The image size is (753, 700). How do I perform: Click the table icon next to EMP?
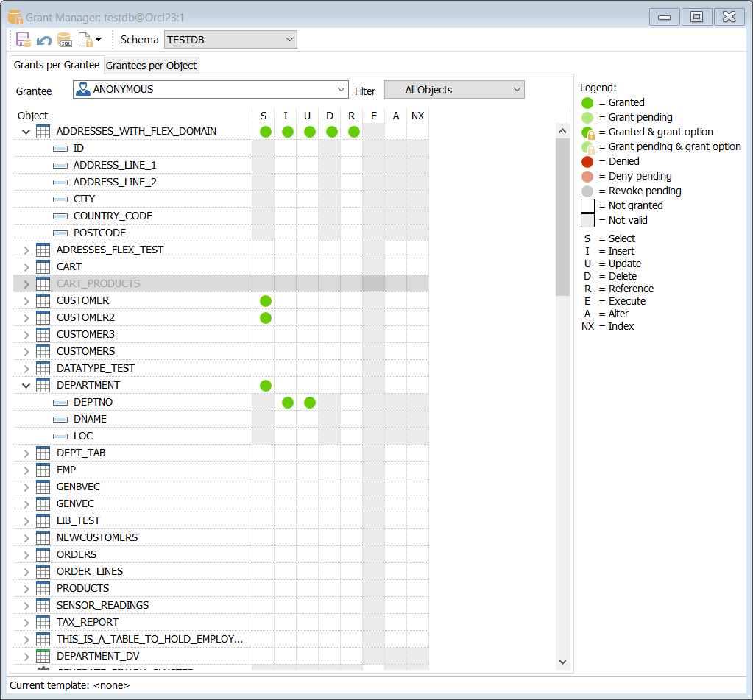pyautogui.click(x=42, y=470)
